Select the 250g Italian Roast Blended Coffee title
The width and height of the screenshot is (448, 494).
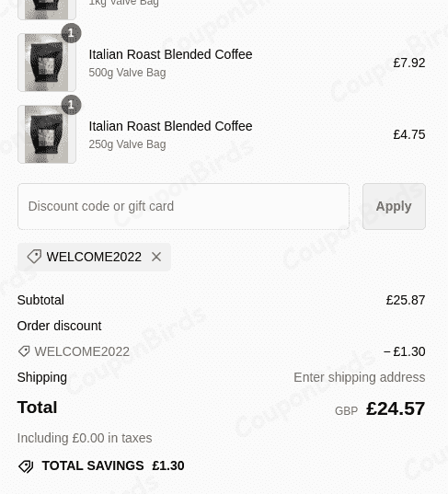tap(170, 126)
